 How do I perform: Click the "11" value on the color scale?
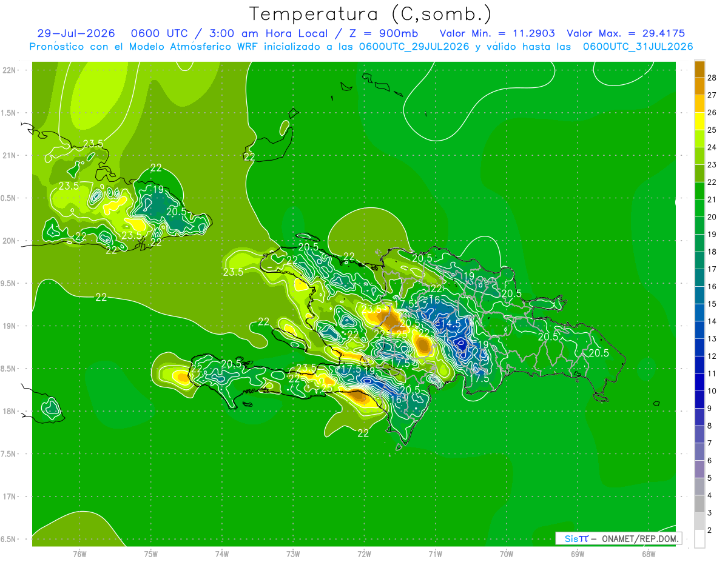click(712, 373)
